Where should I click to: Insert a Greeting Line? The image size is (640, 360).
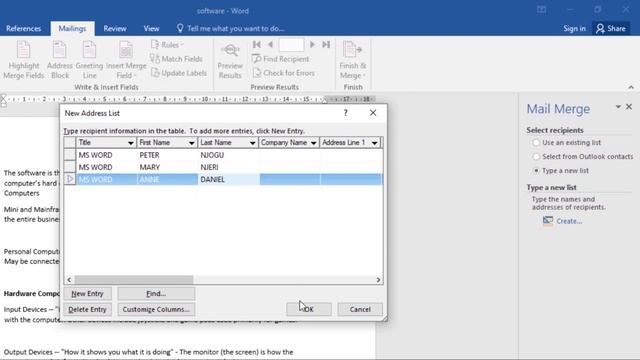pyautogui.click(x=89, y=60)
